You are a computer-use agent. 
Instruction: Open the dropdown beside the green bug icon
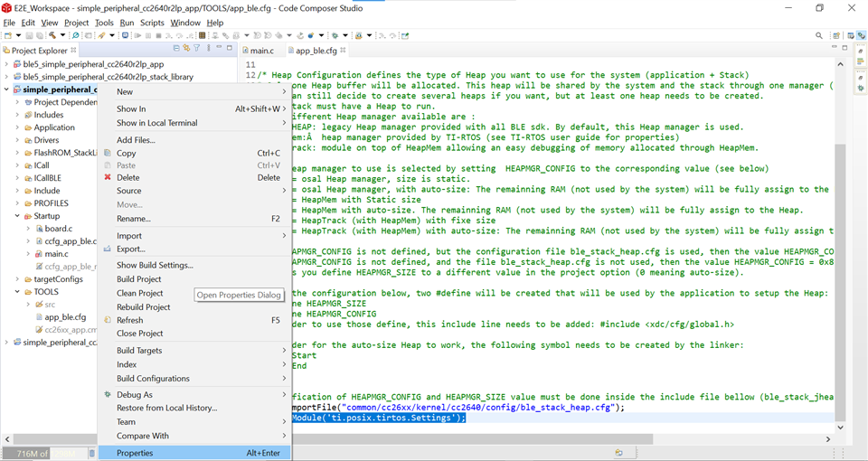(x=345, y=35)
